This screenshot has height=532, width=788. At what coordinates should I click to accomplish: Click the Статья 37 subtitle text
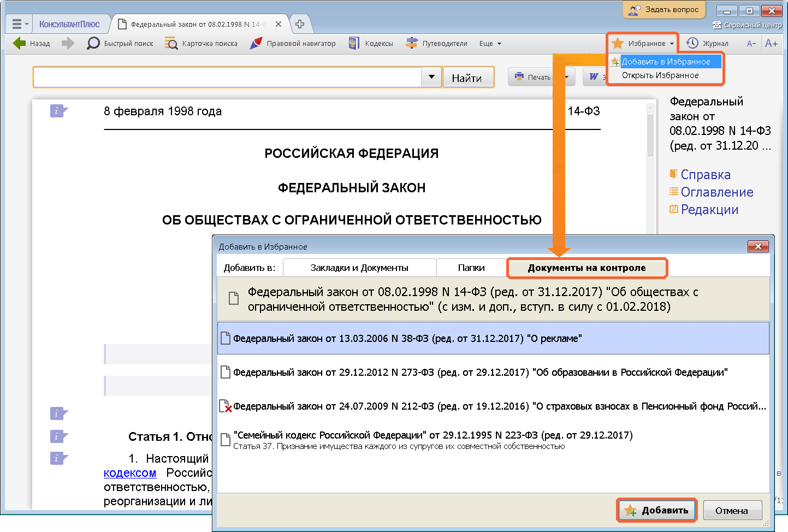click(x=399, y=446)
